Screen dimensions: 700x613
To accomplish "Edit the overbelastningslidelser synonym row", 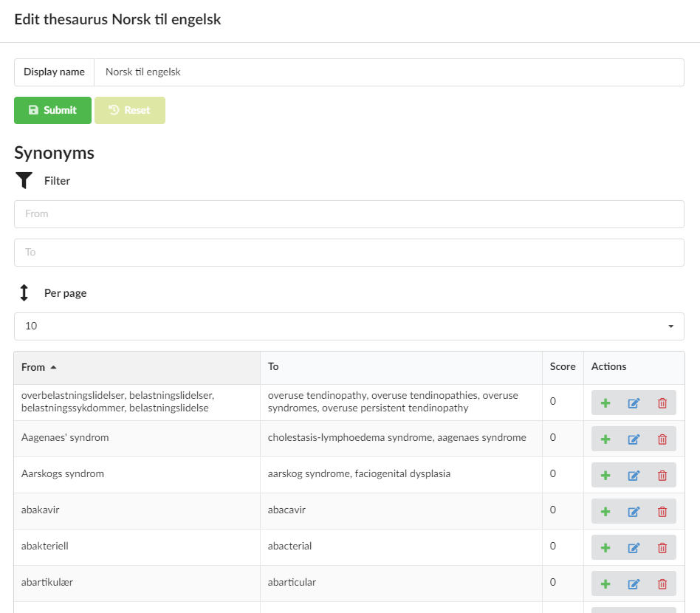I will click(634, 403).
